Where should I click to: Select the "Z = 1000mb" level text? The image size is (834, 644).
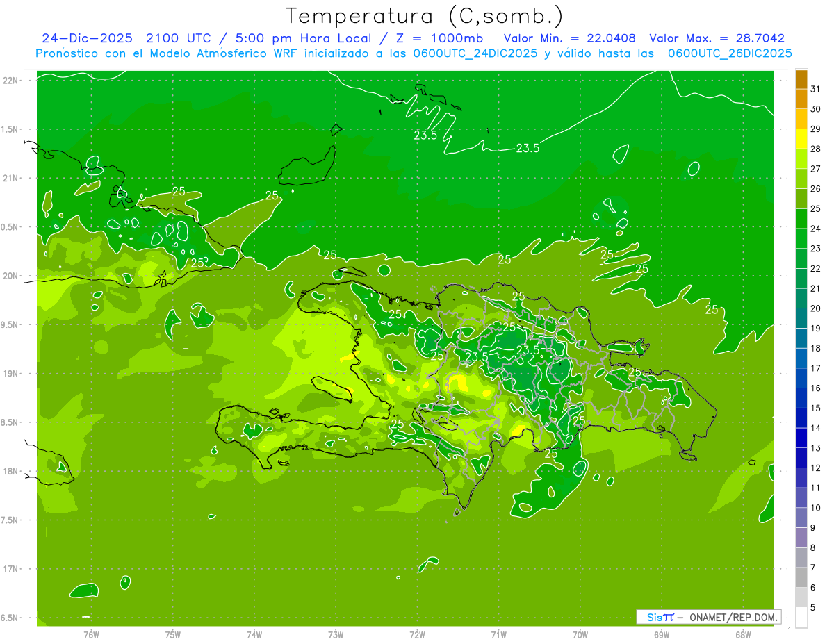pos(439,38)
